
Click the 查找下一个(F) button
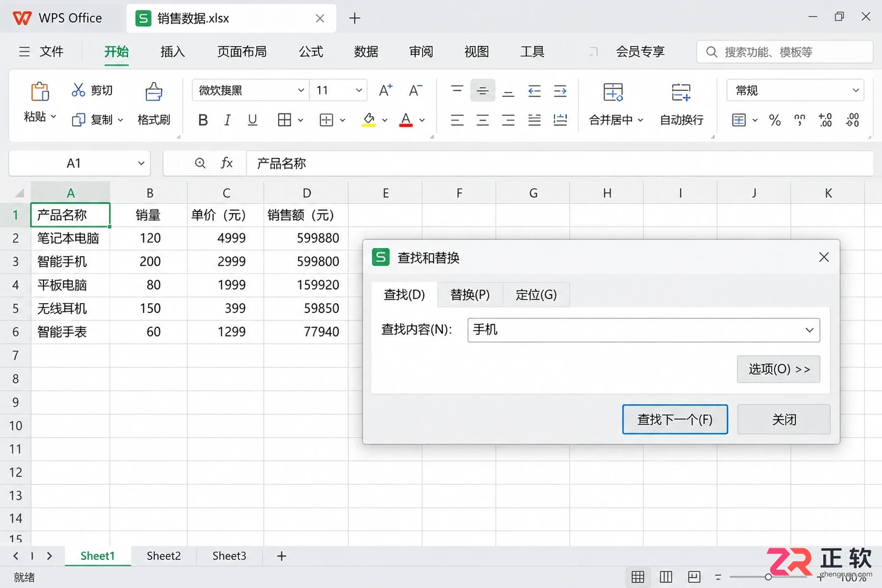point(675,420)
